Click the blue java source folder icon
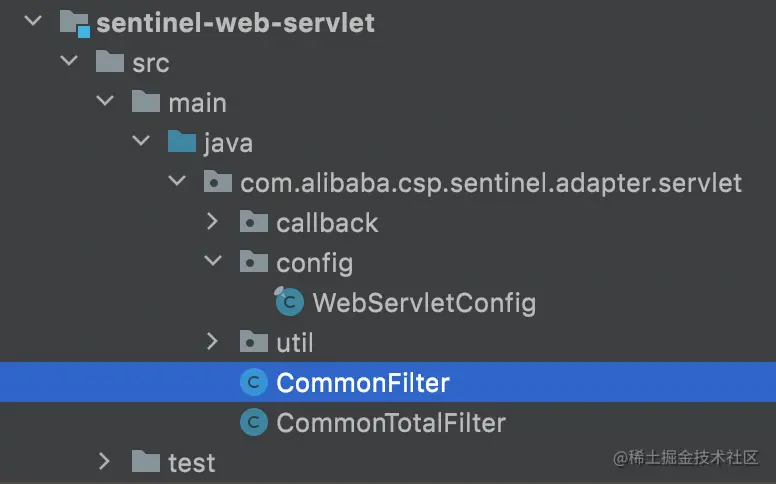The height and width of the screenshot is (484, 776). [x=182, y=142]
